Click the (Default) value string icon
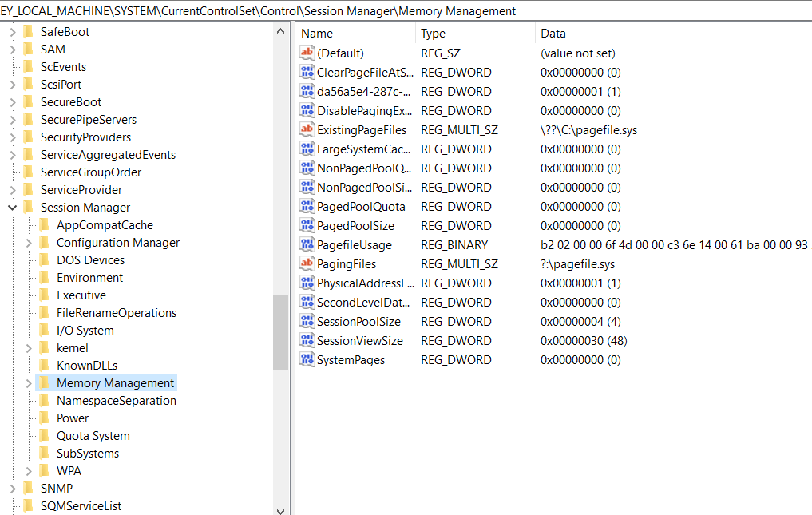The image size is (812, 515). (x=307, y=53)
